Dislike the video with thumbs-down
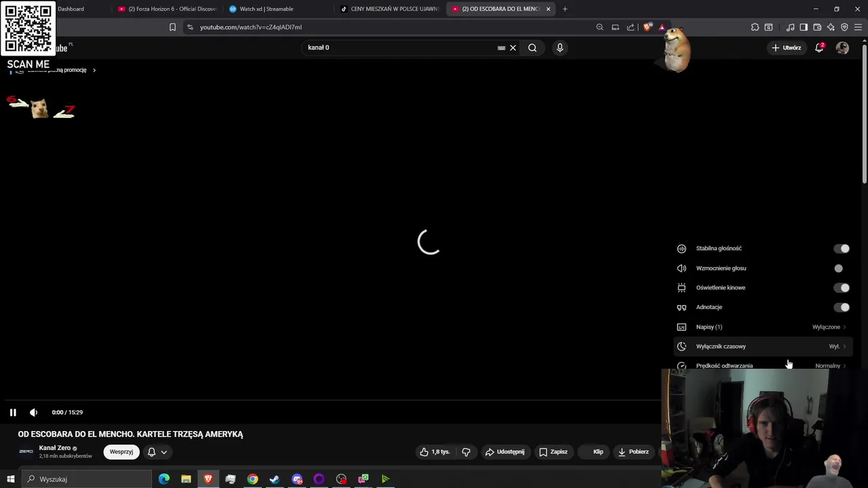Viewport: 868px width, 488px height. [x=466, y=452]
